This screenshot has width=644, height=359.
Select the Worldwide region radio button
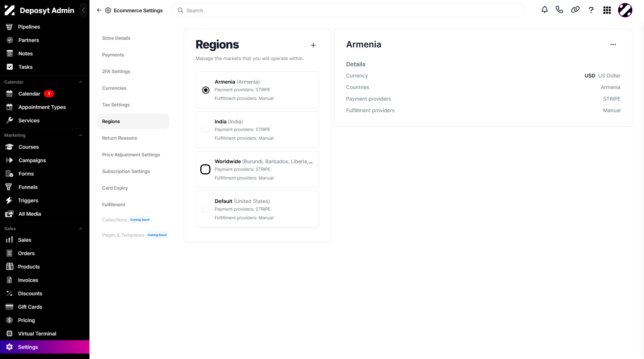click(205, 169)
